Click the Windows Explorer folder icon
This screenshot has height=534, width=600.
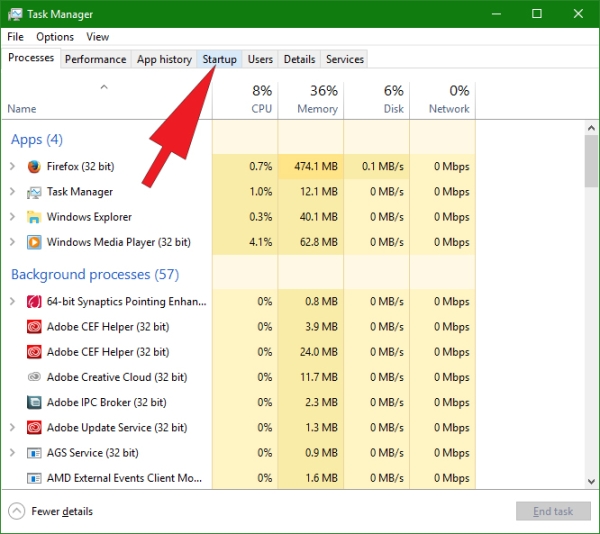click(34, 217)
